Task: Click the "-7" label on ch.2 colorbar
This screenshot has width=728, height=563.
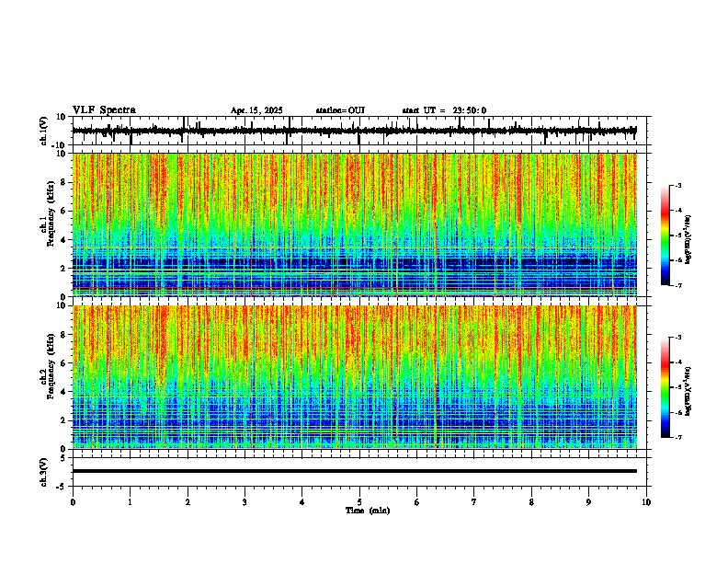Action: pos(678,437)
